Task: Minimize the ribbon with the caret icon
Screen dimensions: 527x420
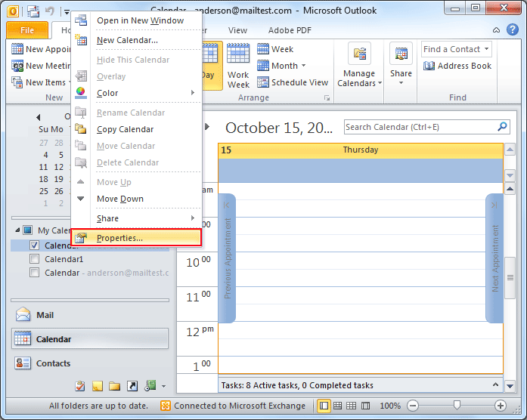Action: tap(496, 30)
